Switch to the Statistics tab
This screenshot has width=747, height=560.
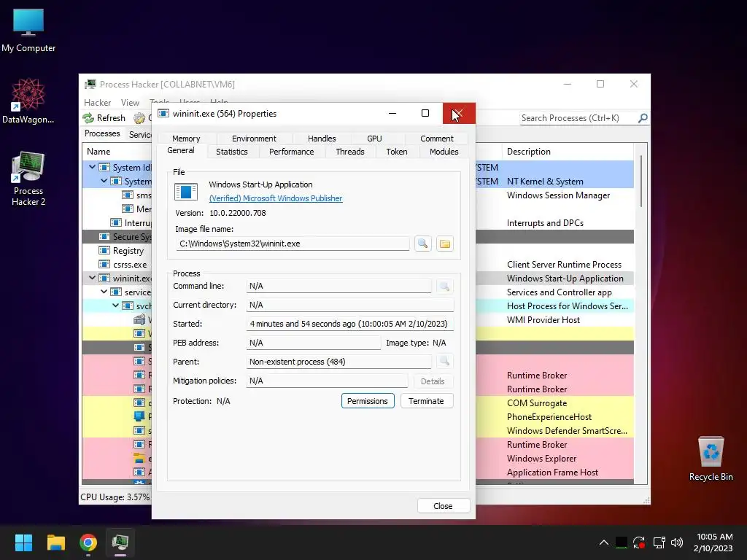coord(231,152)
